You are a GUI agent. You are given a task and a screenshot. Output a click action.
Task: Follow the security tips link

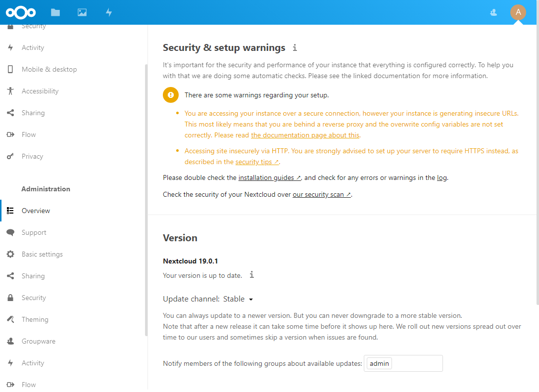coord(257,162)
